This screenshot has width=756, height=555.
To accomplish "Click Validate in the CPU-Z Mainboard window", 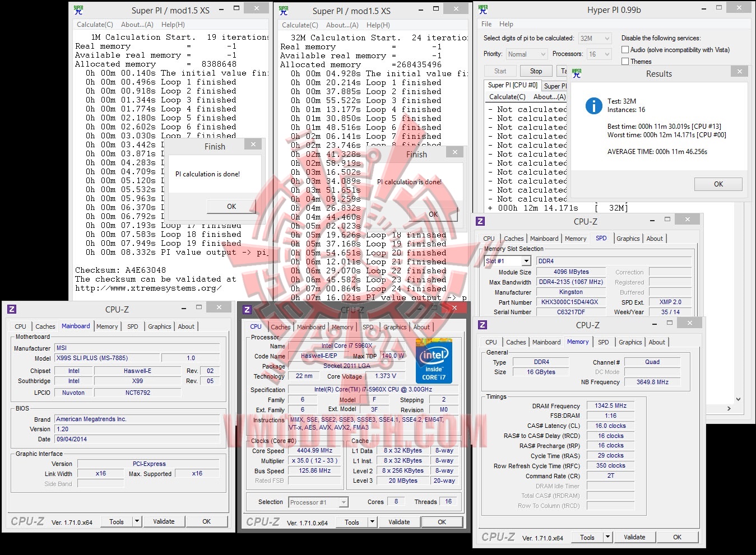I will tap(164, 521).
